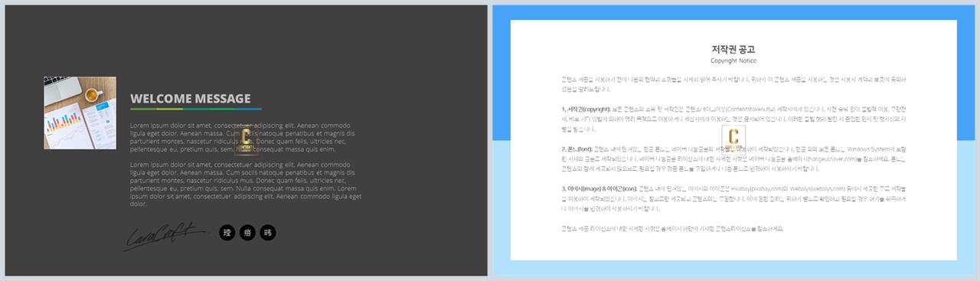
Task: Select the paragraph starting with 1. 저작권(copyright)
Action: 733,119
